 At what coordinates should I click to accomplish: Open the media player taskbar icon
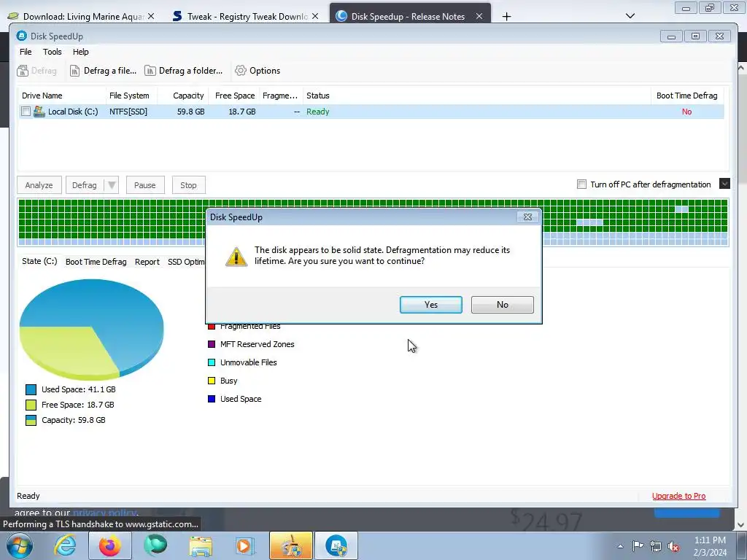(x=245, y=545)
